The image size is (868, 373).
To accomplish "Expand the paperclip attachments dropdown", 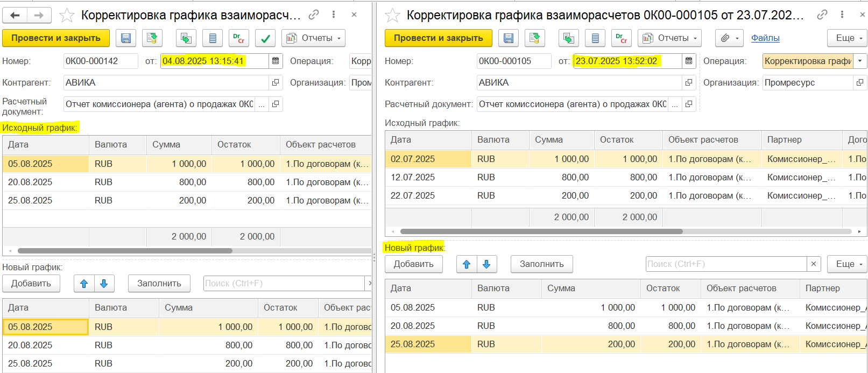I will click(x=729, y=38).
